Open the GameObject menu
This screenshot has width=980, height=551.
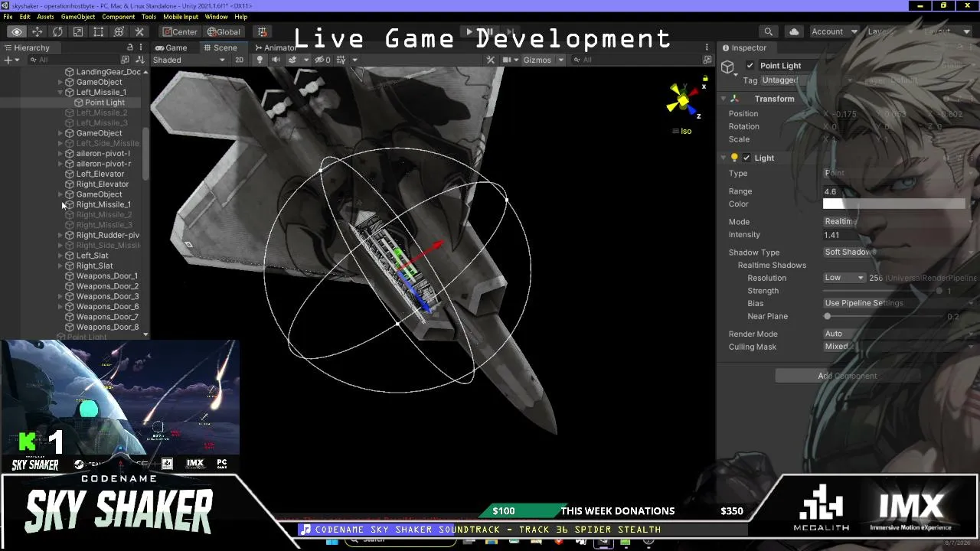pyautogui.click(x=78, y=17)
